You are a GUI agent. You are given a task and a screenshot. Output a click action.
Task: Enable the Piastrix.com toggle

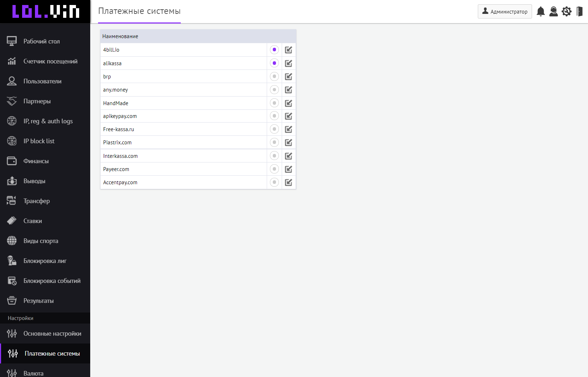(x=274, y=143)
